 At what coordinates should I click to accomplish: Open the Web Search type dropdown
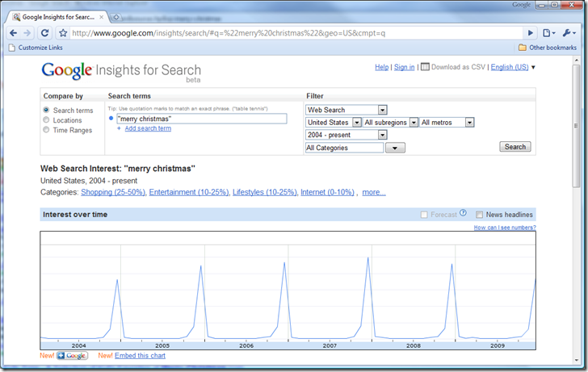tap(346, 110)
